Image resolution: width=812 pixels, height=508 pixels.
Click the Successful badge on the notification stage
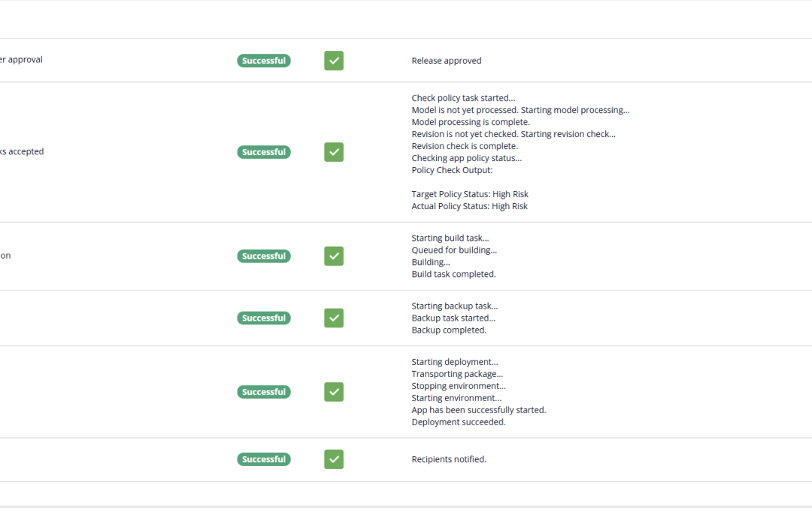click(264, 459)
